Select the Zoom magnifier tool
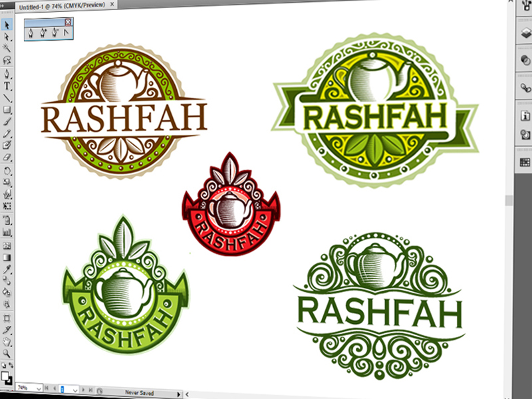Viewport: 532px width, 399px height. 7,354
